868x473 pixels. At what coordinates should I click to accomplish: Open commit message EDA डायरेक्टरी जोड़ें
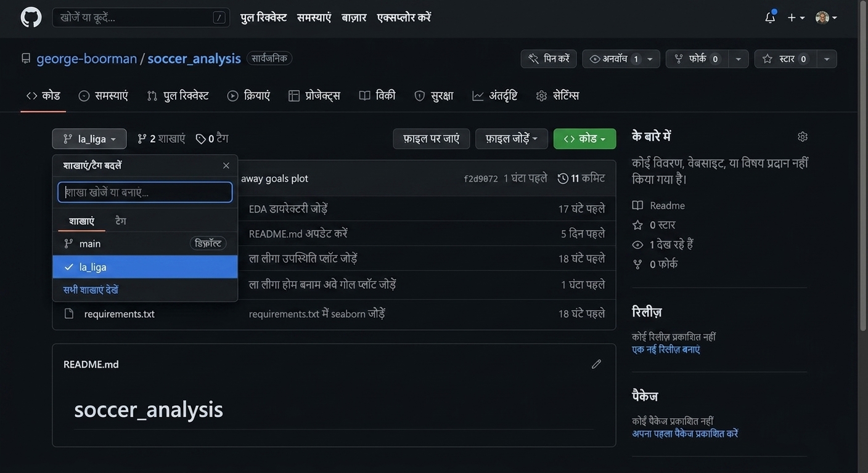[x=288, y=209]
